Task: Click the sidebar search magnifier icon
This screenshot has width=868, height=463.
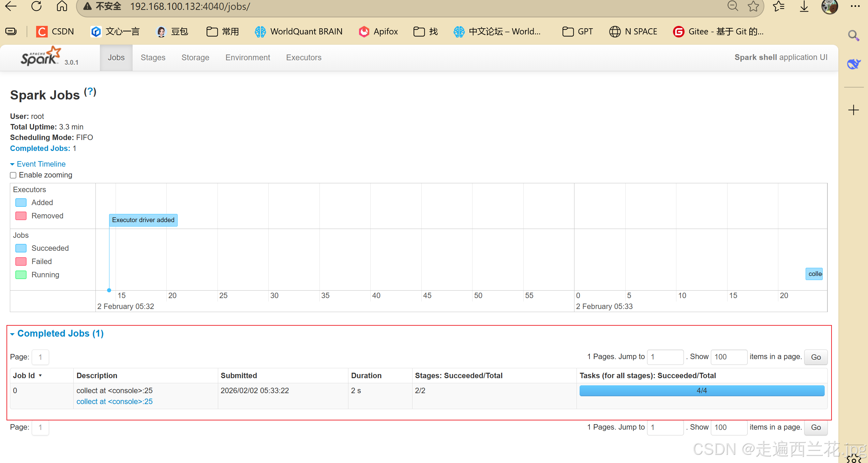Action: 853,35
